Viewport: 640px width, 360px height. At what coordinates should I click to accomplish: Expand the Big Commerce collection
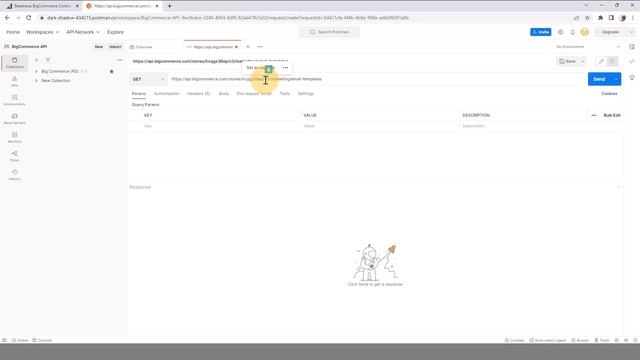coord(36,71)
